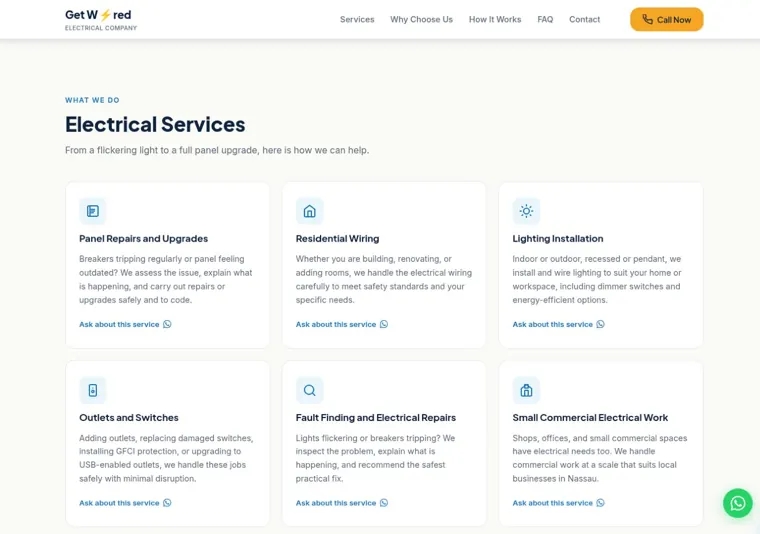Click the Panel Repairs and Upgrades card icon

(x=93, y=211)
